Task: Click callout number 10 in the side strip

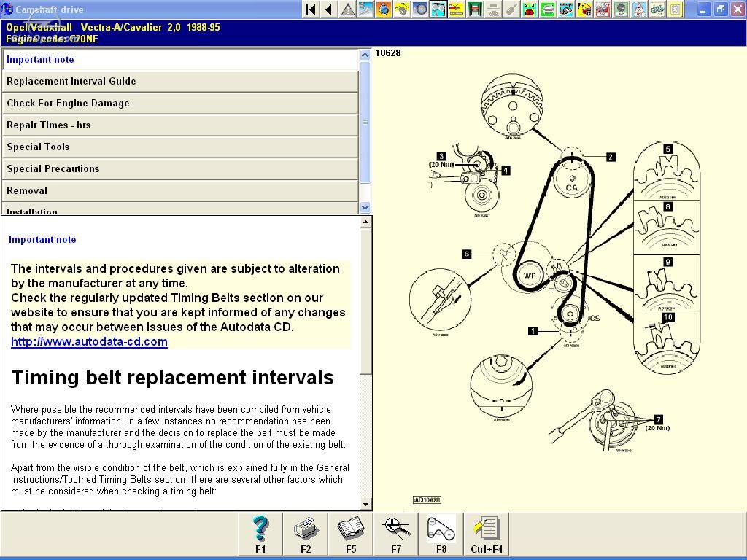Action: coord(668,317)
